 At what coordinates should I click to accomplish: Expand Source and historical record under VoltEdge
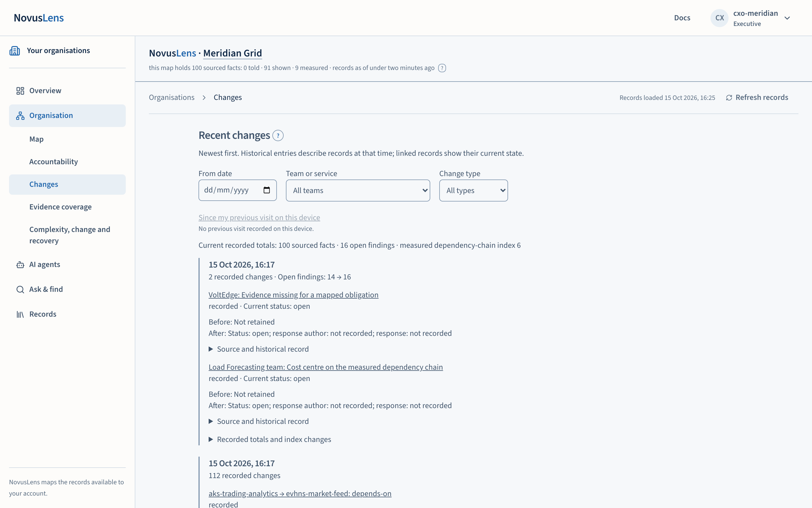pos(258,349)
